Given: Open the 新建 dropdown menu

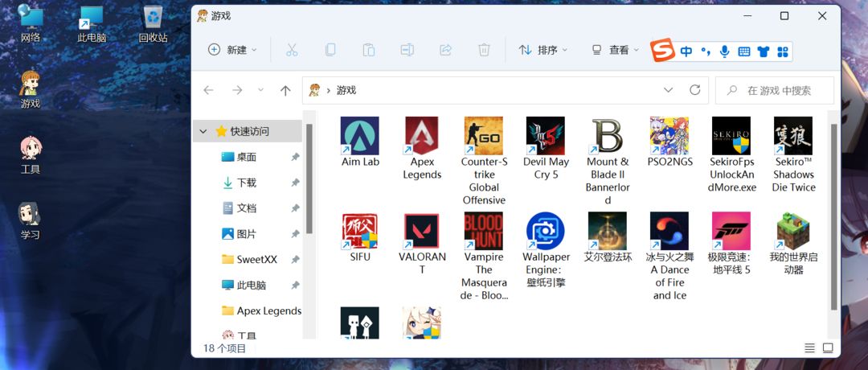Looking at the screenshot, I should [x=232, y=50].
